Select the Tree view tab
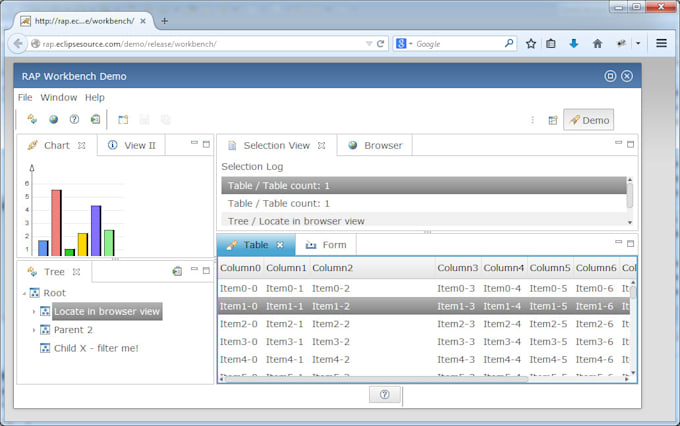This screenshot has height=426, width=680. pyautogui.click(x=54, y=272)
